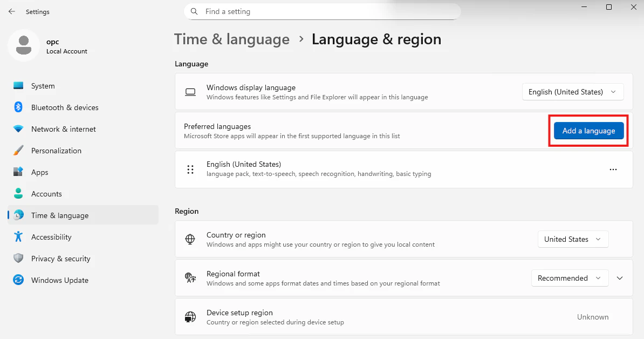This screenshot has width=644, height=339.
Task: Click the Personalization paintbrush icon
Action: coord(18,151)
